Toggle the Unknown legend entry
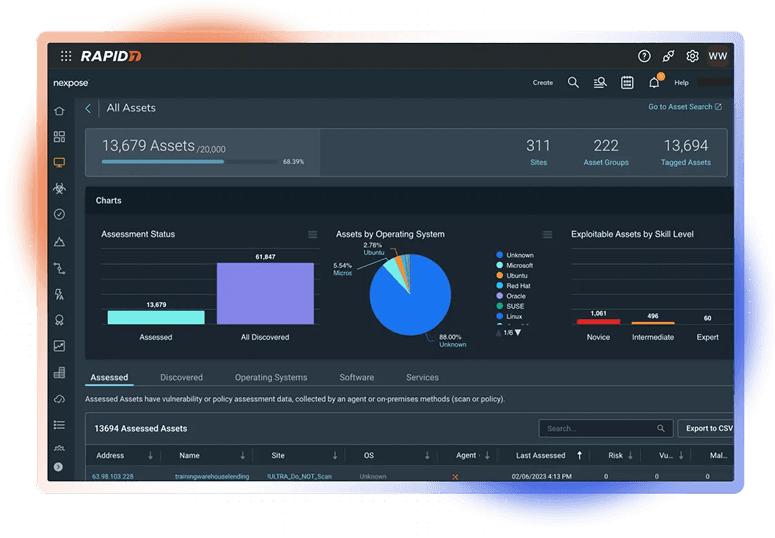This screenshot has height=538, width=775. (x=515, y=255)
